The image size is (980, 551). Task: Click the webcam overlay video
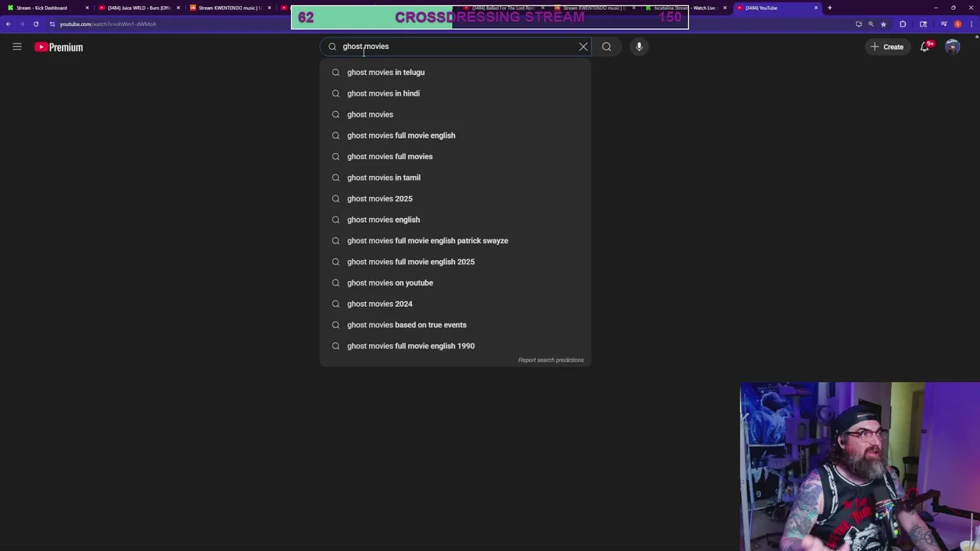point(860,466)
